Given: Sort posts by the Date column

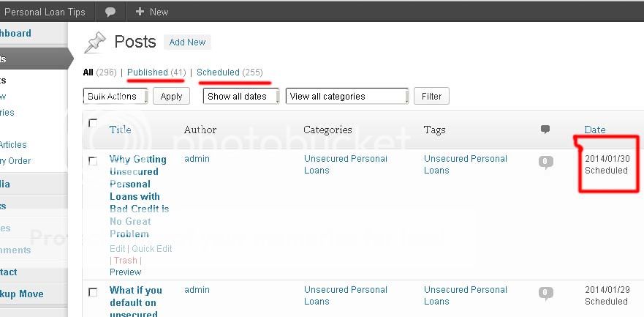Looking at the screenshot, I should click(x=595, y=130).
